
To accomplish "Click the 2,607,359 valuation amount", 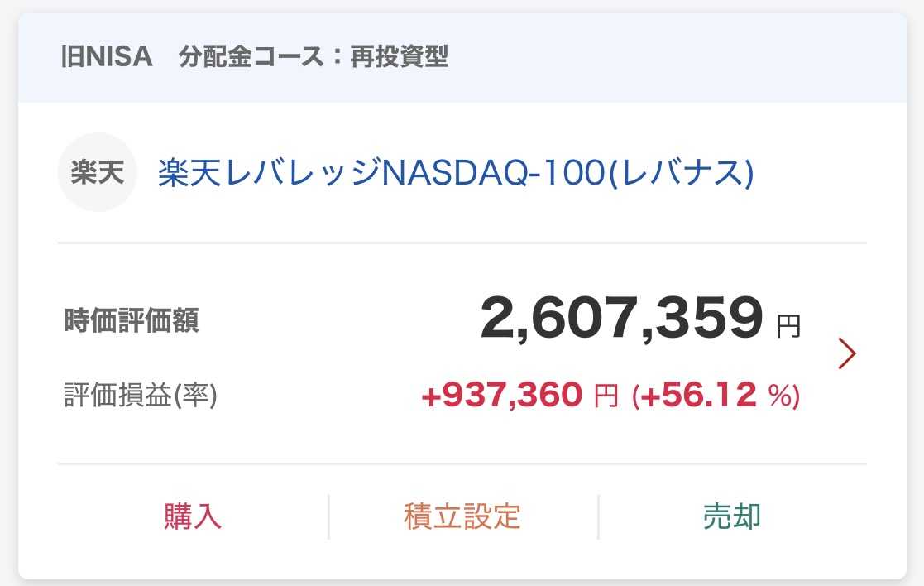I will click(x=620, y=319).
